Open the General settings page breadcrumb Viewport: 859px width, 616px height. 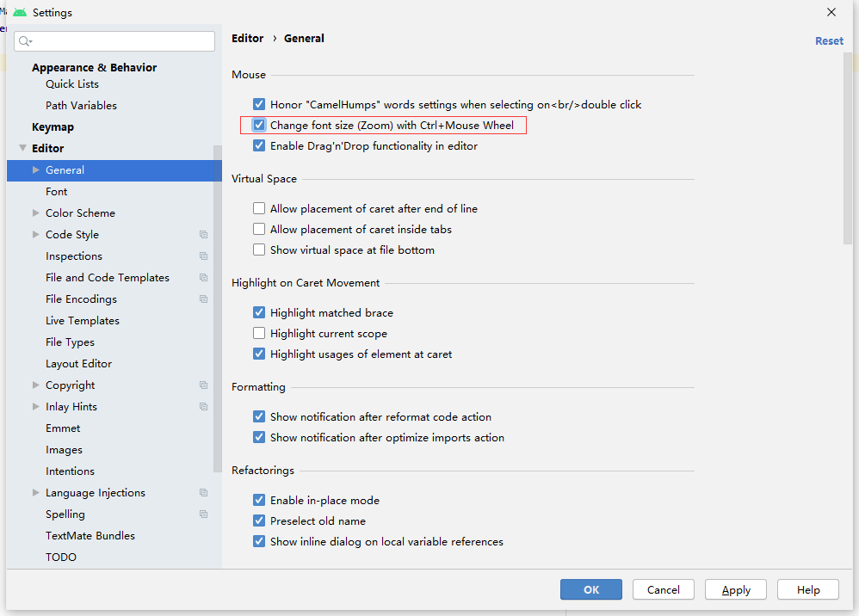coord(306,38)
